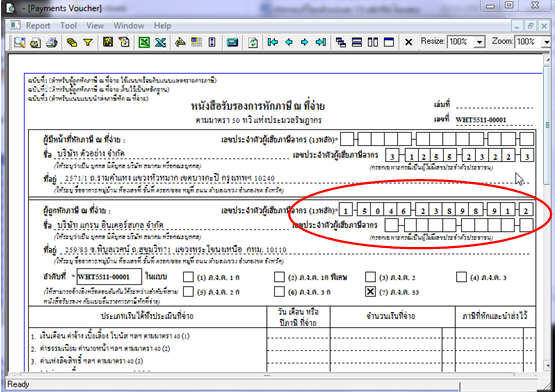Screen dimensions: 555x392
Task: Go to first page arrow icon
Action: (x=273, y=42)
